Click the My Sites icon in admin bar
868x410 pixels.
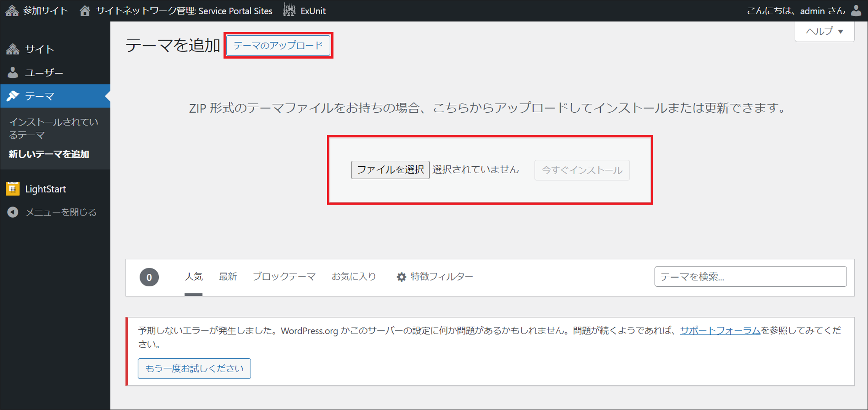point(12,11)
